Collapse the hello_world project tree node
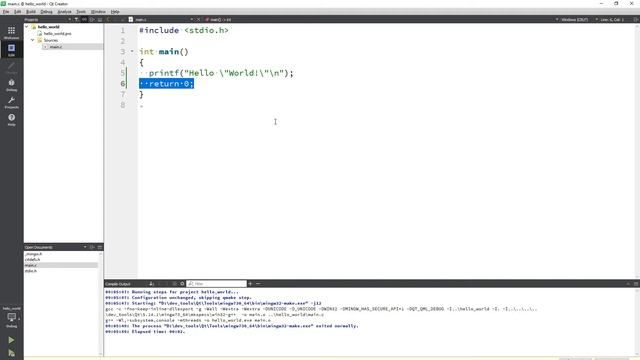The image size is (640, 360). (x=27, y=27)
